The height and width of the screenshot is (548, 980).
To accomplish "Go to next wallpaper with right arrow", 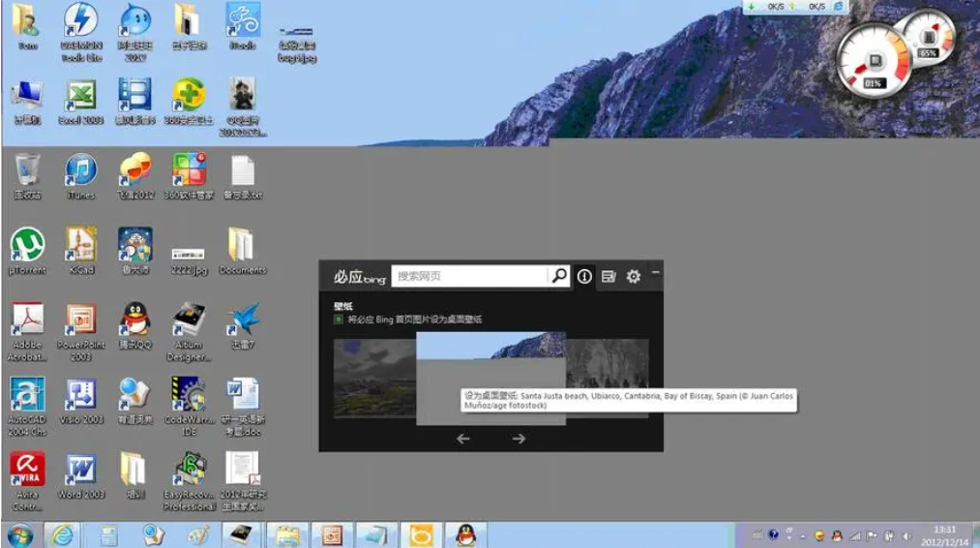I will point(519,439).
